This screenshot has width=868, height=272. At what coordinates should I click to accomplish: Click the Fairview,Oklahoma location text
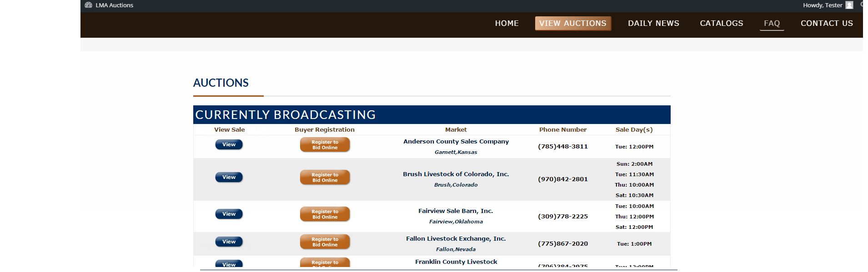456,222
